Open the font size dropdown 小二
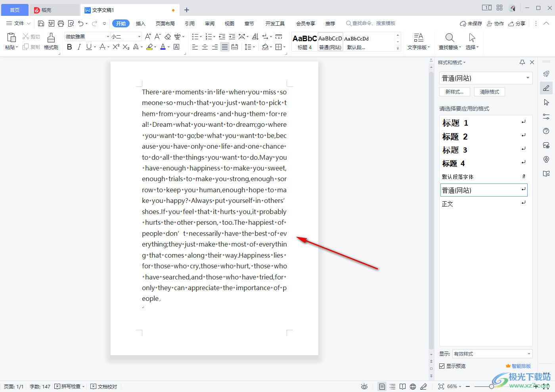 coord(139,36)
